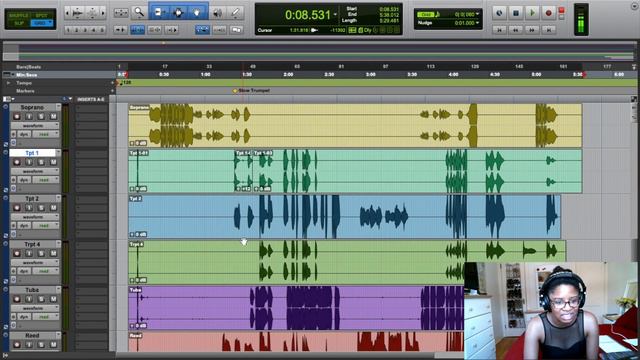Open Soprano automation mode read selector
The width and height of the screenshot is (640, 360).
46,134
